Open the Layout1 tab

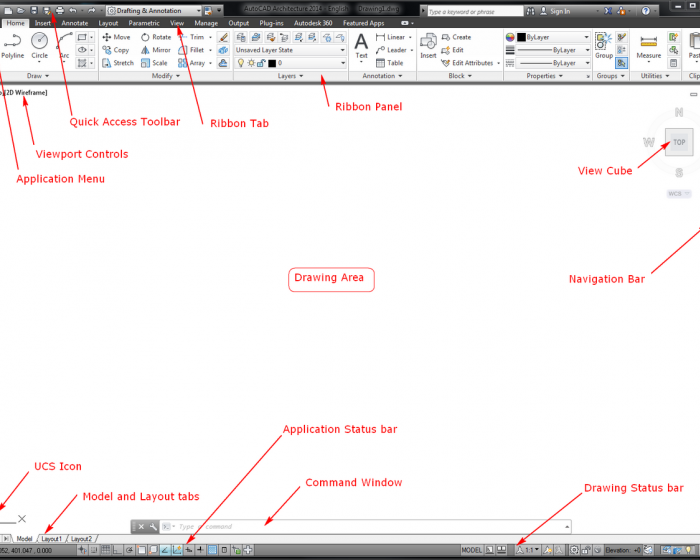click(x=51, y=539)
